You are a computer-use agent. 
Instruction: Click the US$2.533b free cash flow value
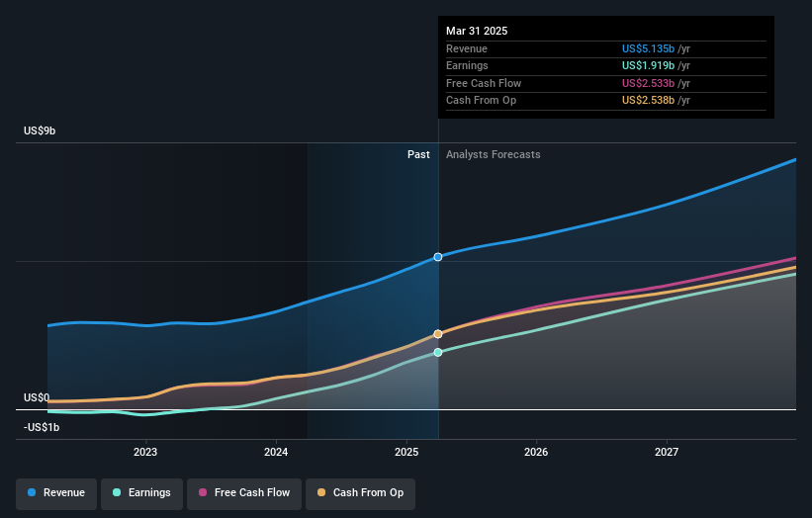(x=649, y=83)
